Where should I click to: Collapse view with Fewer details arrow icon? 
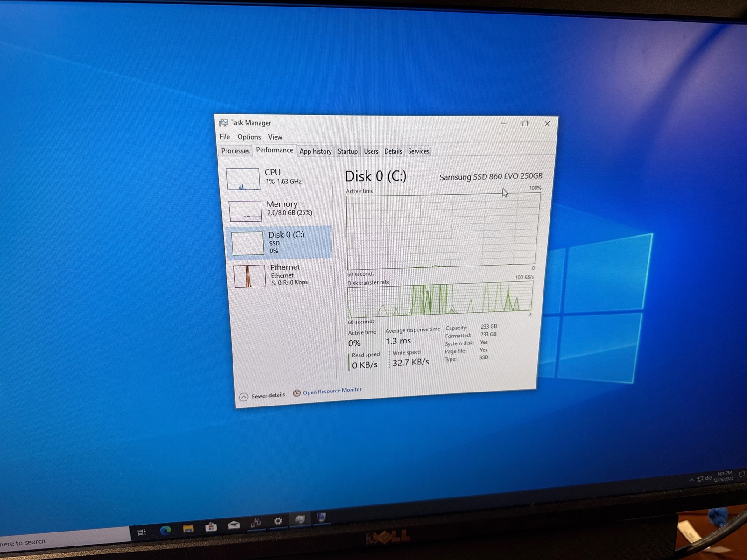[244, 397]
